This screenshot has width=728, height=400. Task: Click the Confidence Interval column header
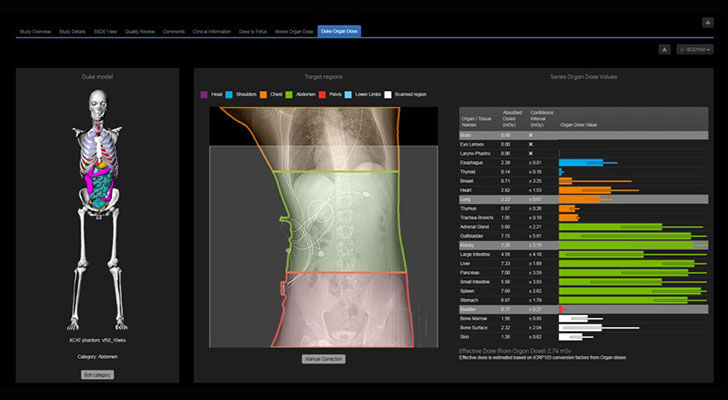(x=542, y=119)
